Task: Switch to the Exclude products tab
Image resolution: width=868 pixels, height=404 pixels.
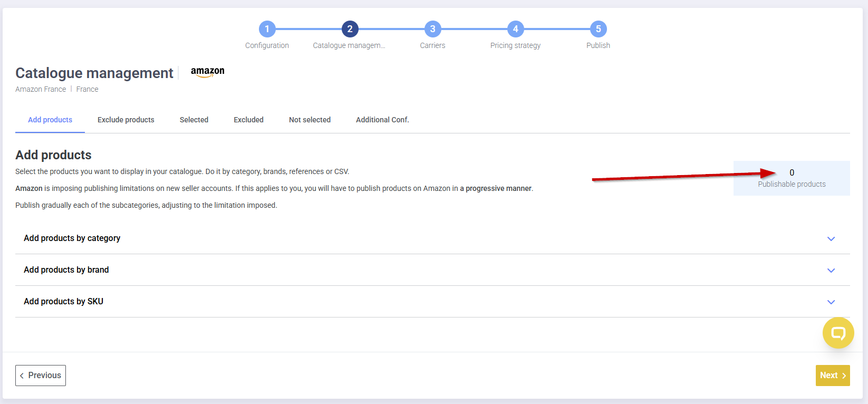Action: (126, 120)
